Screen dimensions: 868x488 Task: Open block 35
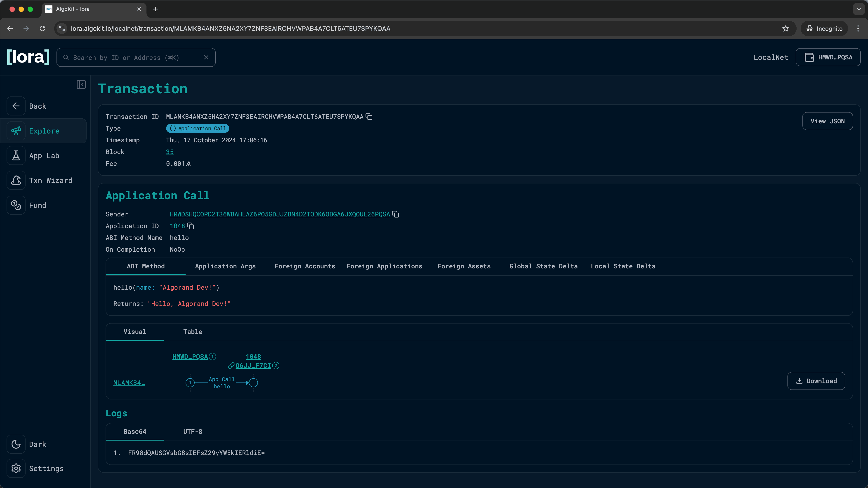pos(170,152)
